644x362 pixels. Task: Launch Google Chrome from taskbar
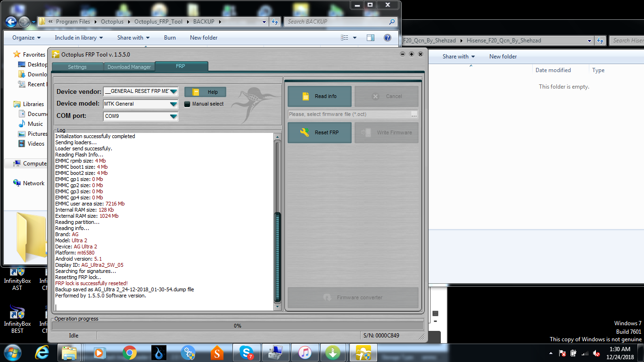pos(129,353)
